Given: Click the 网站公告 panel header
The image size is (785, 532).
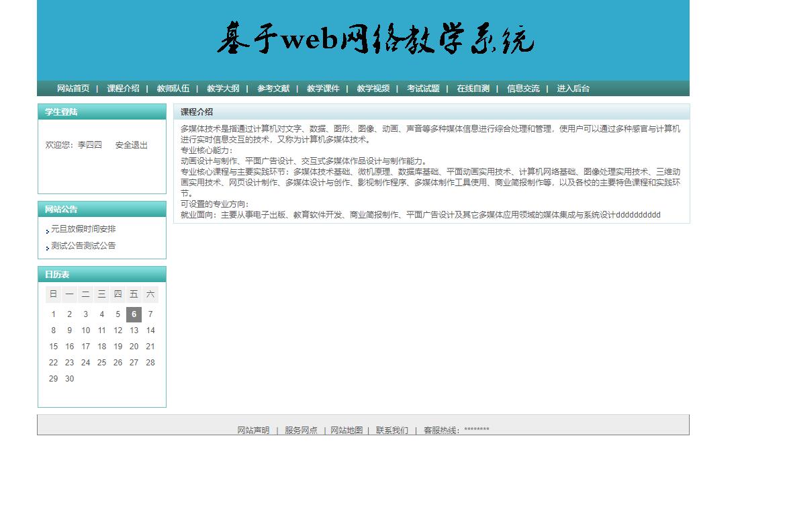Looking at the screenshot, I should (x=61, y=209).
